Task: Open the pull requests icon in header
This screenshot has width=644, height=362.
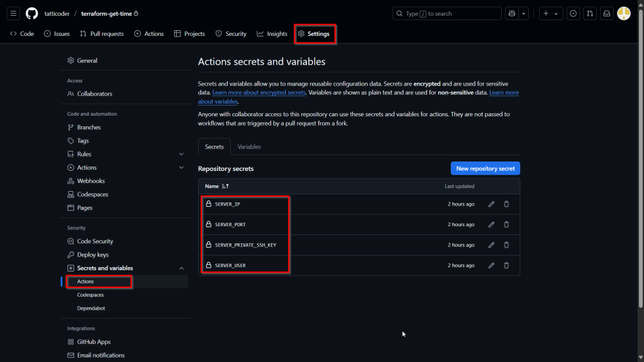Action: pyautogui.click(x=590, y=13)
